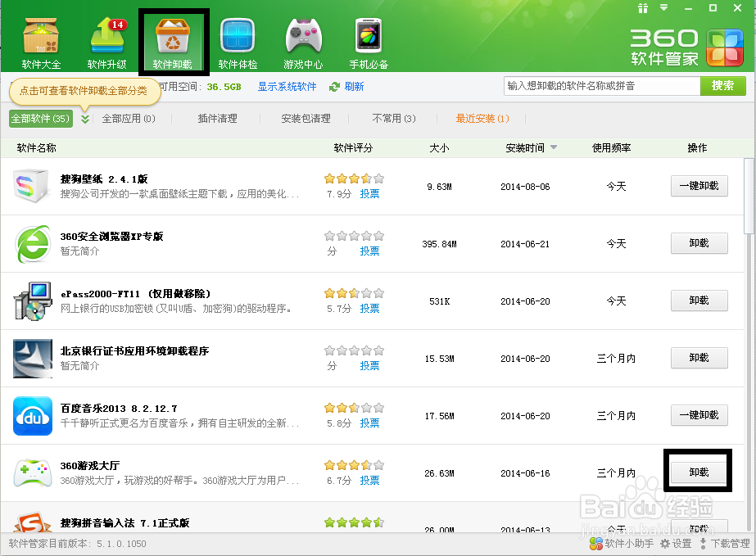Click 投票 link for 百度音乐2013
Screen dimensions: 756x556
click(x=369, y=423)
